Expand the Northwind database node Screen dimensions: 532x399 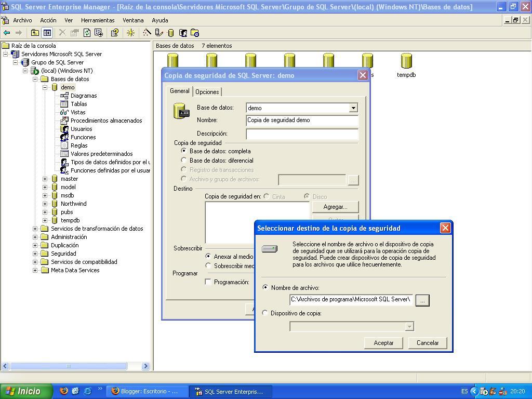(x=45, y=204)
